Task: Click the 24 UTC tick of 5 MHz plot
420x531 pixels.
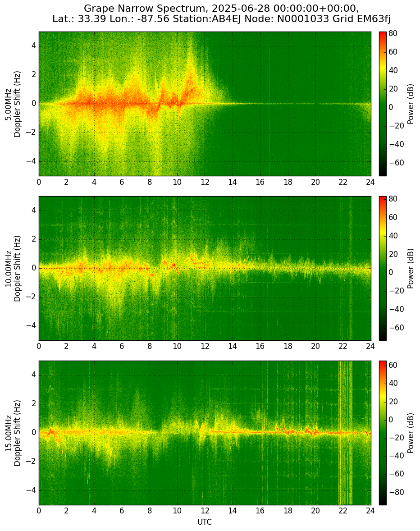Action: click(x=370, y=182)
